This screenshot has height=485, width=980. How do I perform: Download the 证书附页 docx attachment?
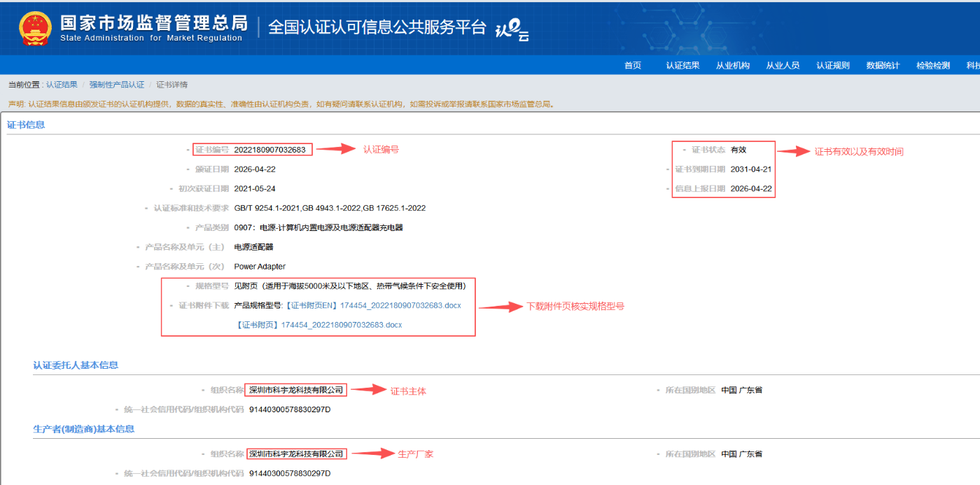point(319,325)
